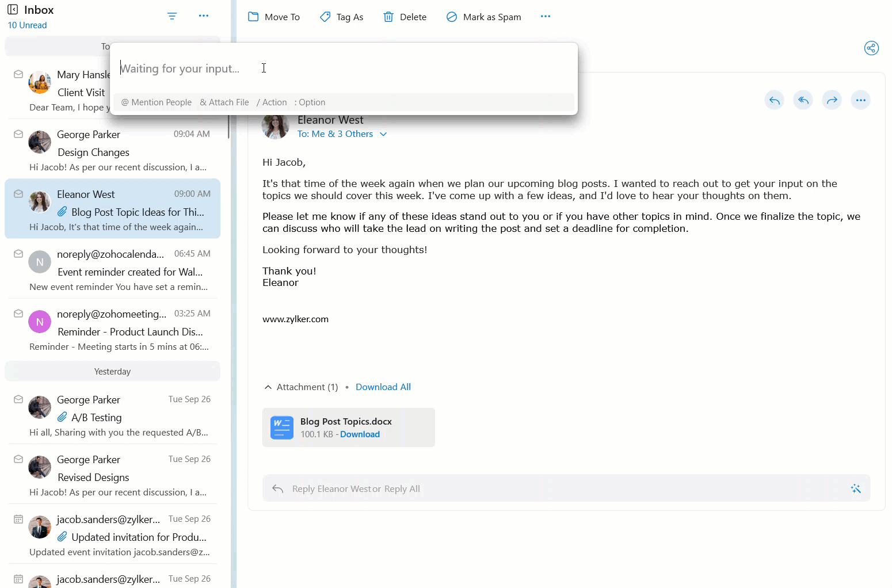This screenshot has width=892, height=588.
Task: Click envelope icon on zohomeeting email
Action: tap(18, 314)
